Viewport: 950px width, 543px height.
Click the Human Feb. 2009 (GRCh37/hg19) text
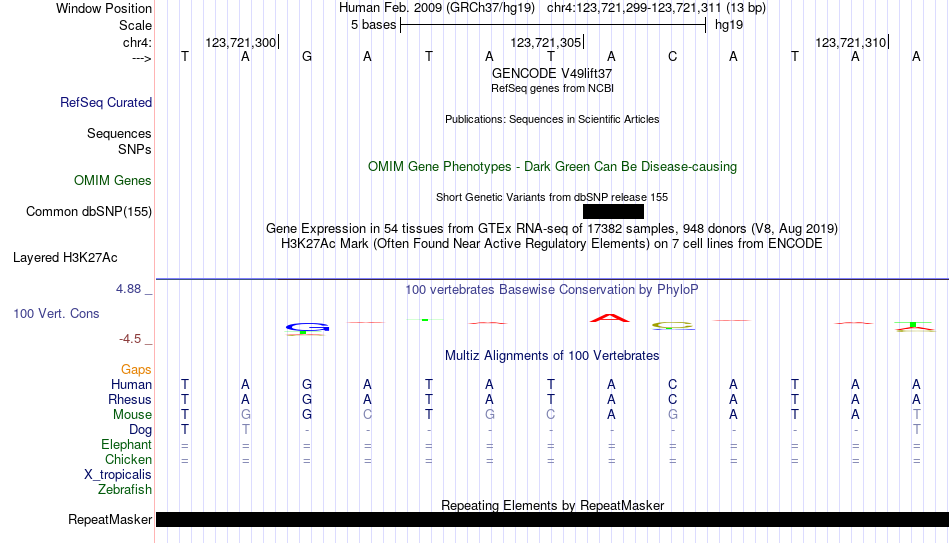[x=437, y=8]
